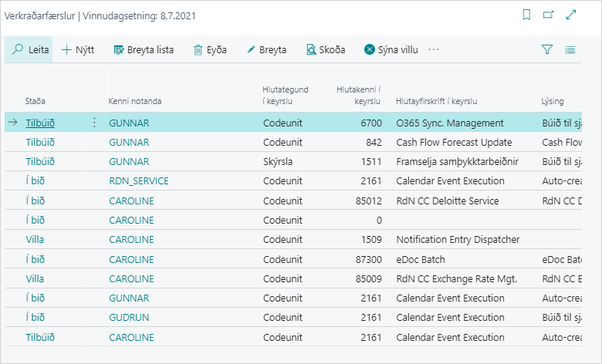The height and width of the screenshot is (364, 602).
Task: Click Sýna villu show error action
Action: 391,49
